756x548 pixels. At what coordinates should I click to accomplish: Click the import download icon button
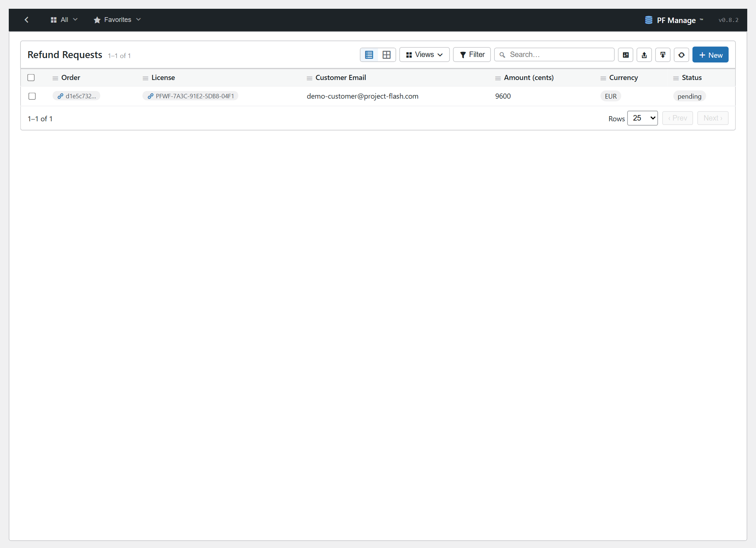663,55
